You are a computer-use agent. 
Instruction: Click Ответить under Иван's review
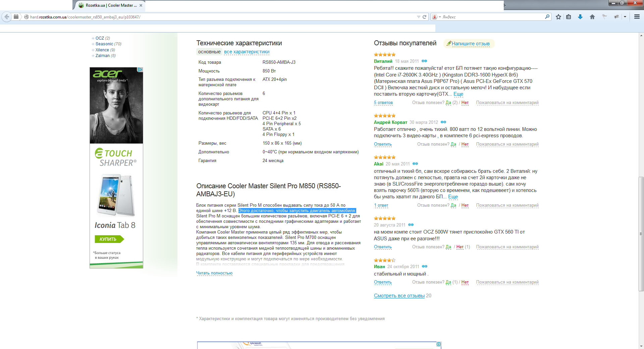point(383,282)
